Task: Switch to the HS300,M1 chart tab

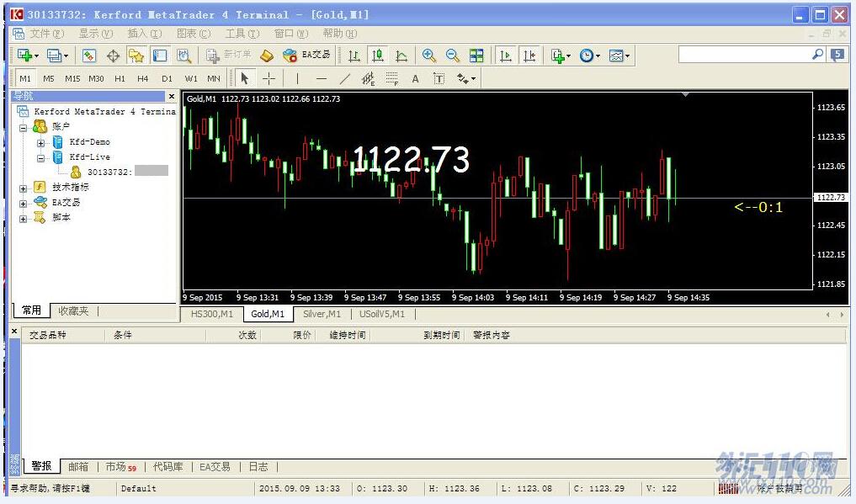Action: [x=212, y=314]
